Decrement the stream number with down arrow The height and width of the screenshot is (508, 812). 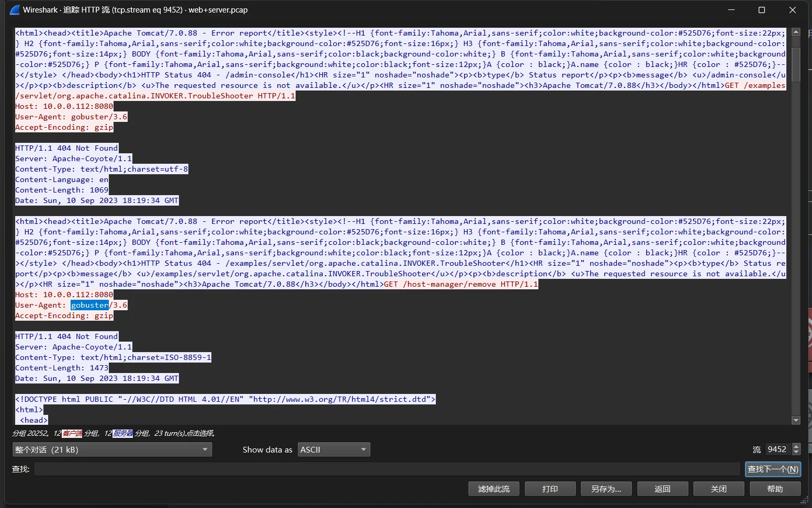[x=796, y=453]
